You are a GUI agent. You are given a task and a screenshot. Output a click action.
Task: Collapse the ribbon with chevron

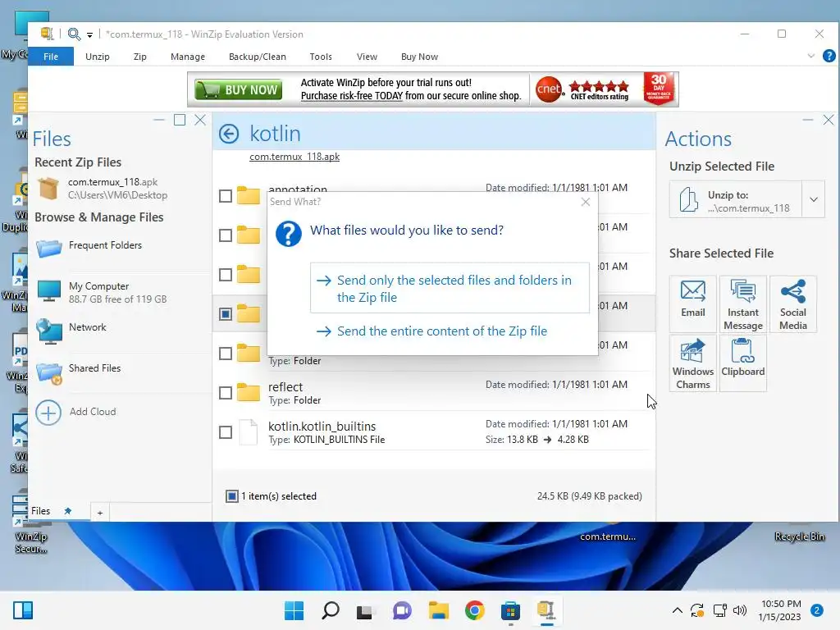[810, 56]
